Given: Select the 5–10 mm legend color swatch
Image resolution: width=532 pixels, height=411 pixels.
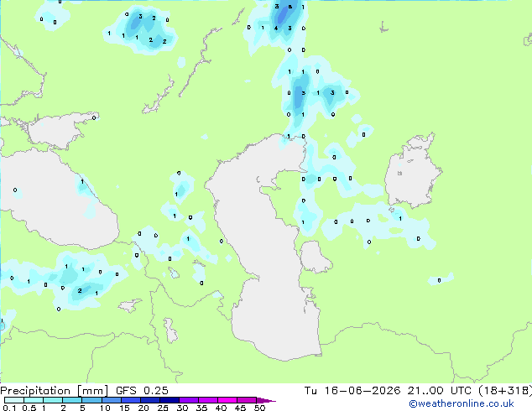Looking at the screenshot, I should click(91, 400).
